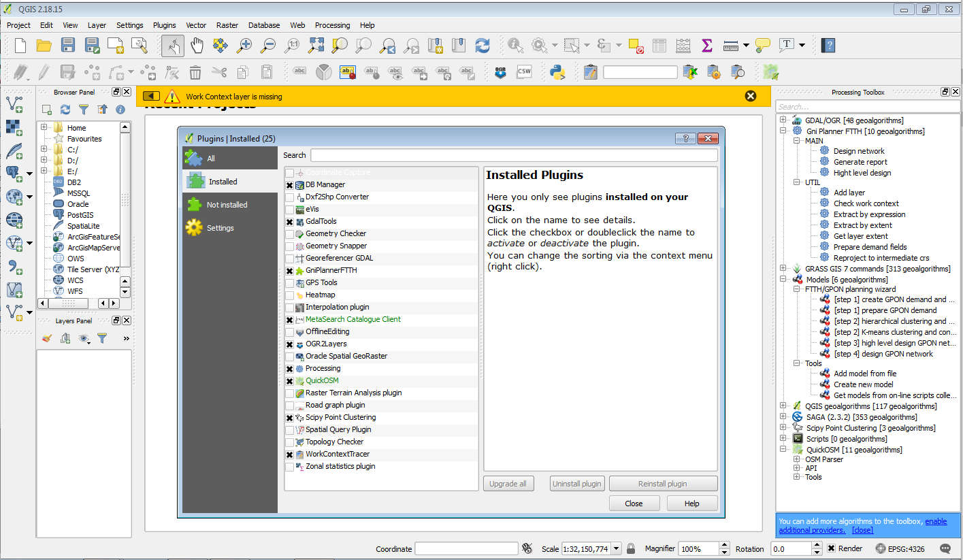This screenshot has height=560, width=963.
Task: Toggle the Render checkbox in status bar
Action: tap(832, 548)
